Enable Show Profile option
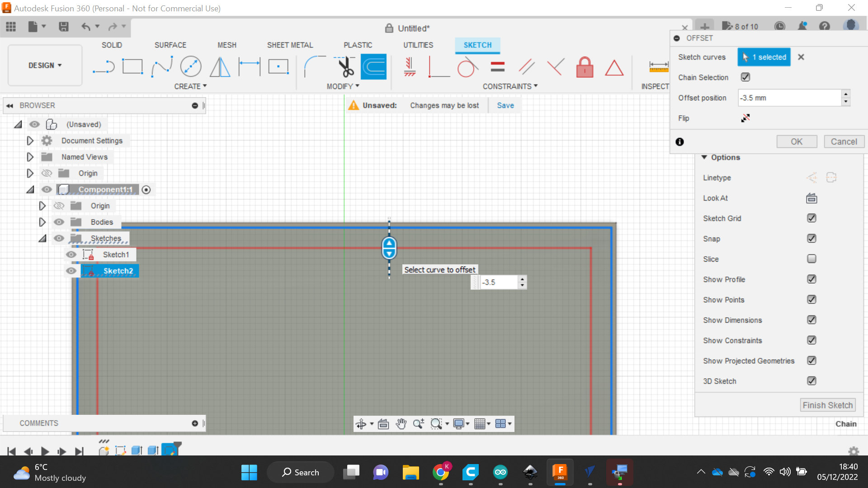 [x=811, y=279]
